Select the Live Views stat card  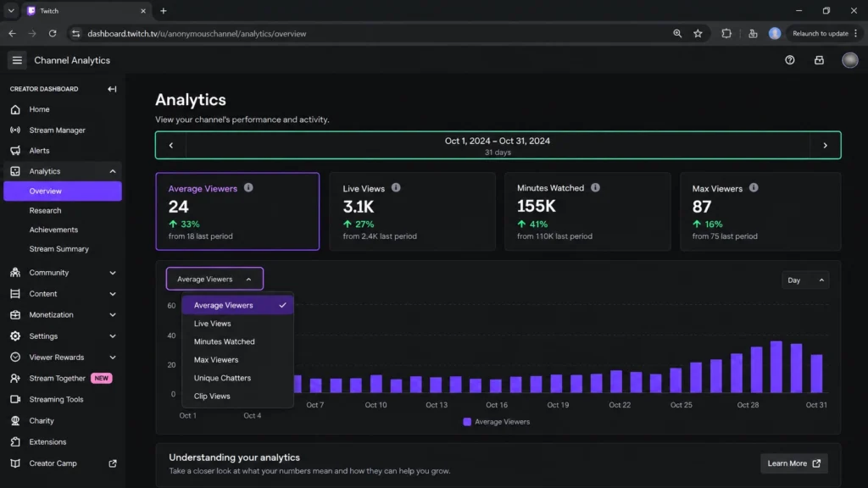(413, 211)
